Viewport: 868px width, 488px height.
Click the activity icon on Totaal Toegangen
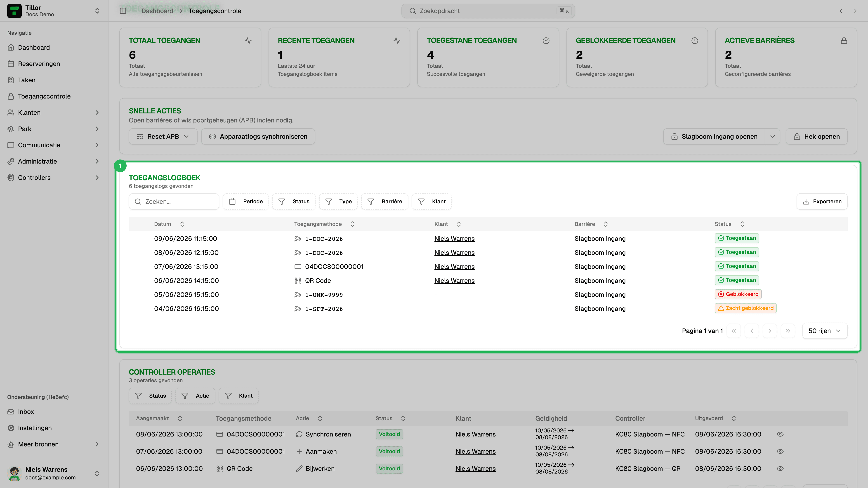(248, 40)
